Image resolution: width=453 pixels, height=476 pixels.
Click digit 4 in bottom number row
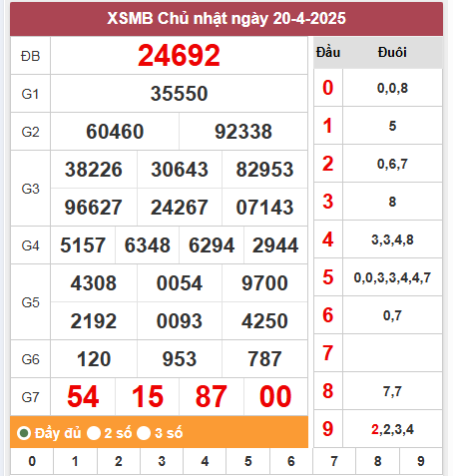point(205,461)
